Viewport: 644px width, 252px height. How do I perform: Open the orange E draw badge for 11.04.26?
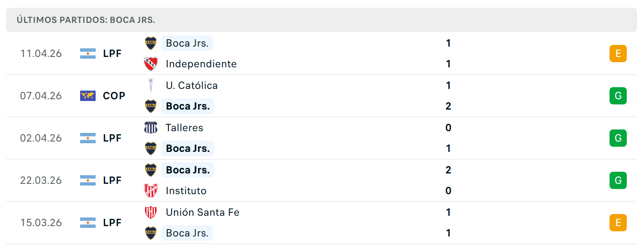coord(618,54)
